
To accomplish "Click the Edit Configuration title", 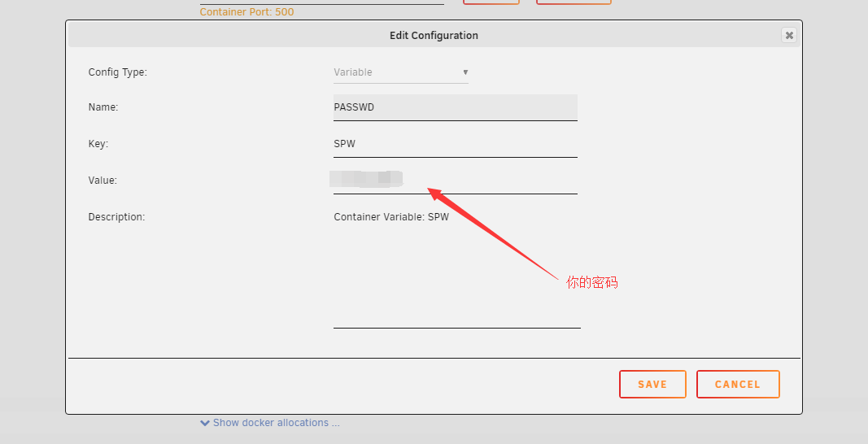I will tap(434, 36).
